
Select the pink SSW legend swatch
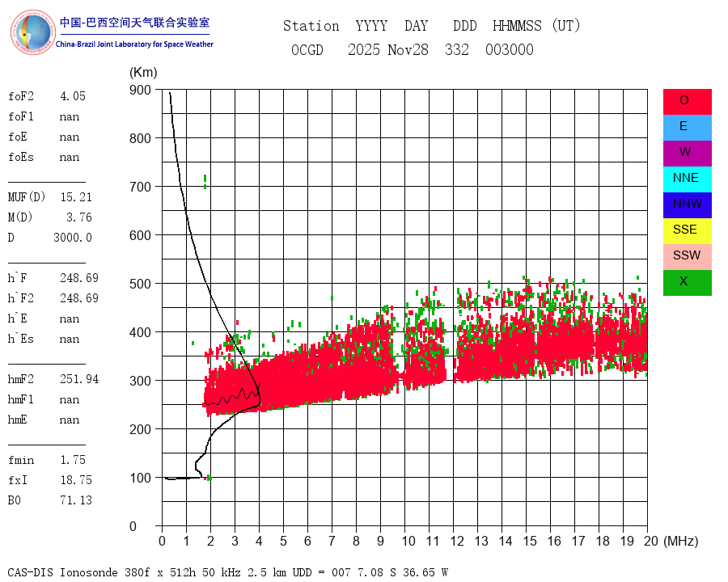click(x=687, y=257)
